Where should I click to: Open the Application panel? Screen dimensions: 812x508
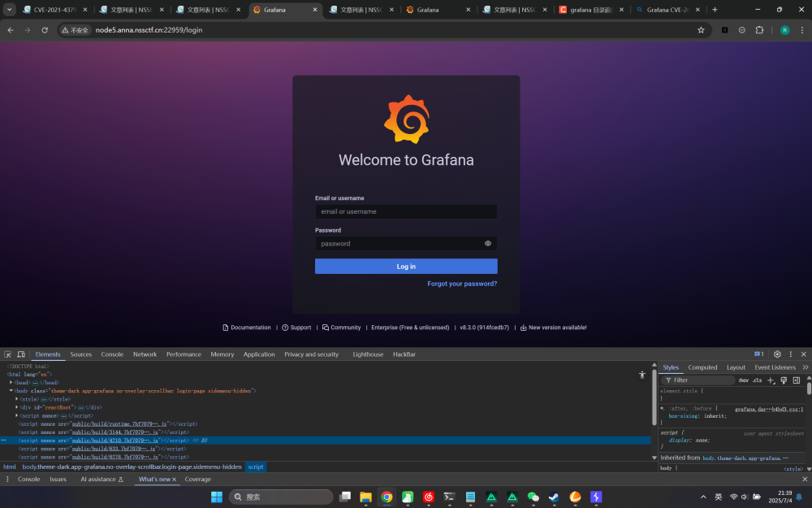point(259,354)
